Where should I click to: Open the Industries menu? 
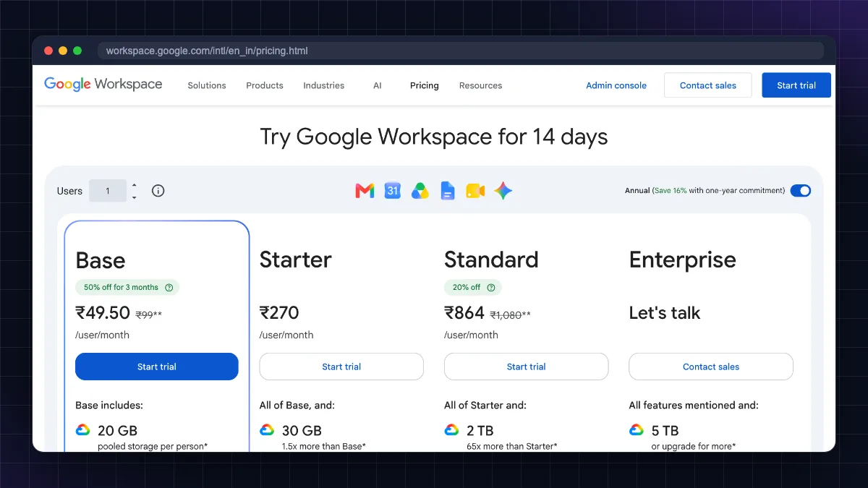tap(324, 85)
